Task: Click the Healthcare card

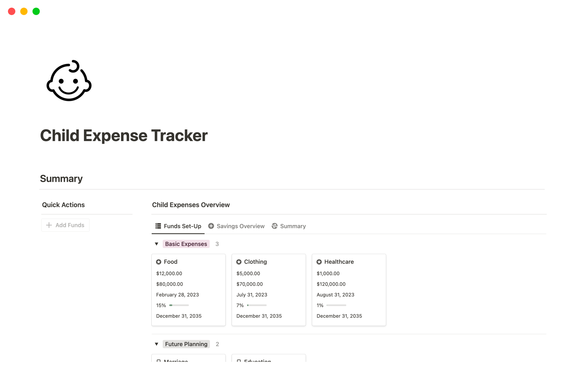Action: coord(349,290)
